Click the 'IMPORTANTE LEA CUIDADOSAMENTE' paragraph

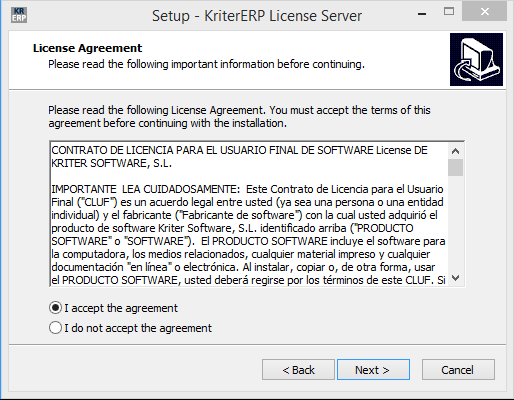248,235
